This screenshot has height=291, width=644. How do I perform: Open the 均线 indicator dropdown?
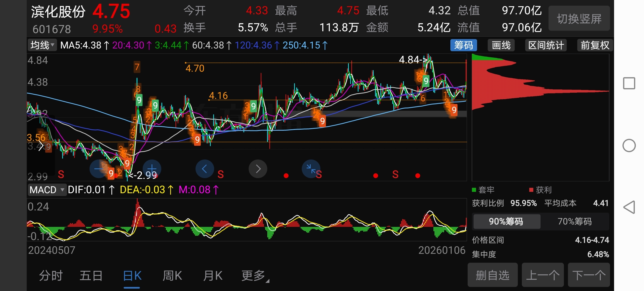[x=42, y=45]
